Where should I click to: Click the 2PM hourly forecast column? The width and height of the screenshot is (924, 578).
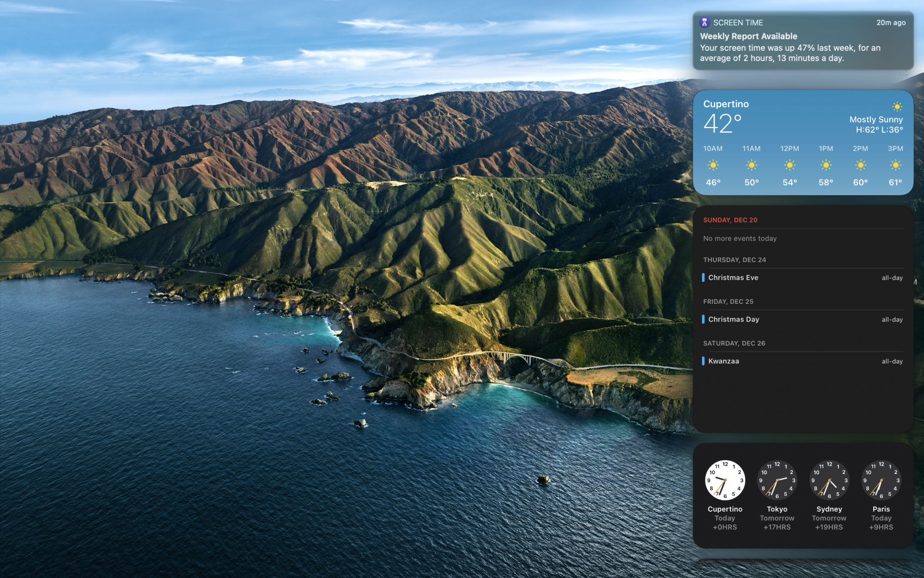860,165
